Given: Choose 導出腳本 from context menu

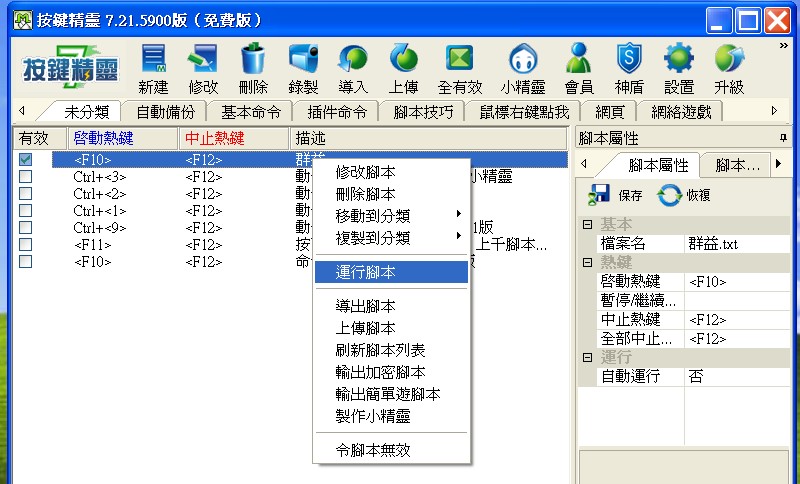Looking at the screenshot, I should (x=391, y=306).
